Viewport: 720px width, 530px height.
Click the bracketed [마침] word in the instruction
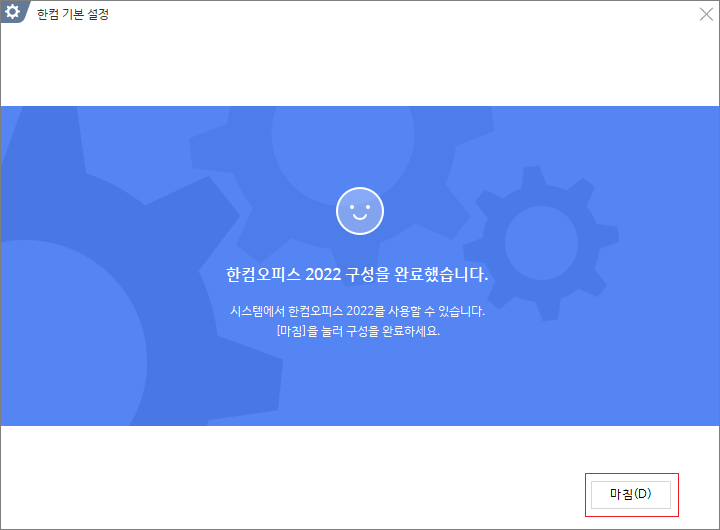(291, 331)
